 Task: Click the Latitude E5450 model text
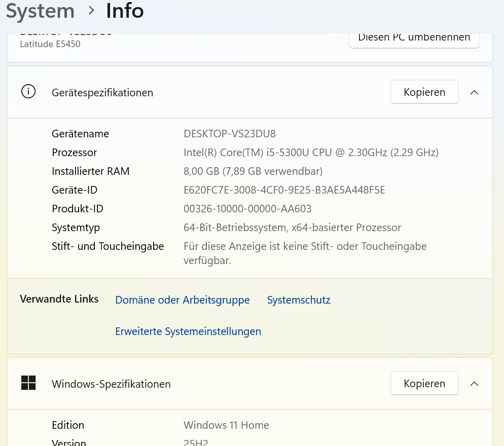pos(50,44)
